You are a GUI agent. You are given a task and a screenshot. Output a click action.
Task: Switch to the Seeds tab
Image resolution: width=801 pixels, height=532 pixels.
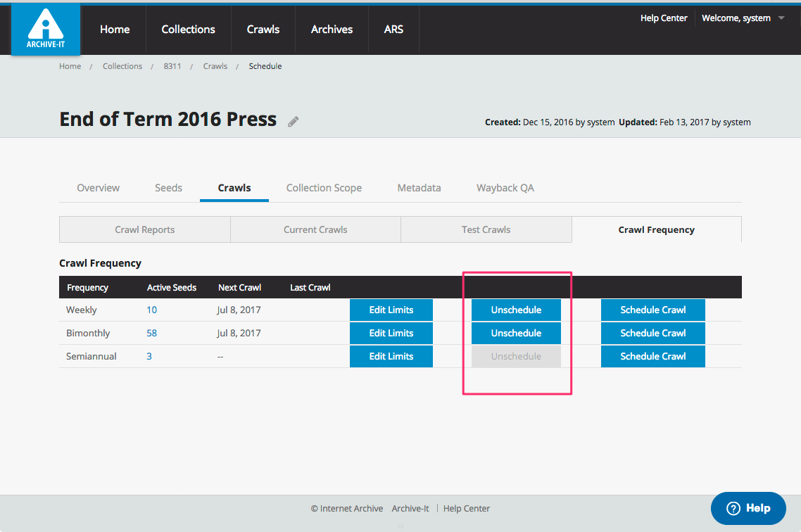click(168, 188)
